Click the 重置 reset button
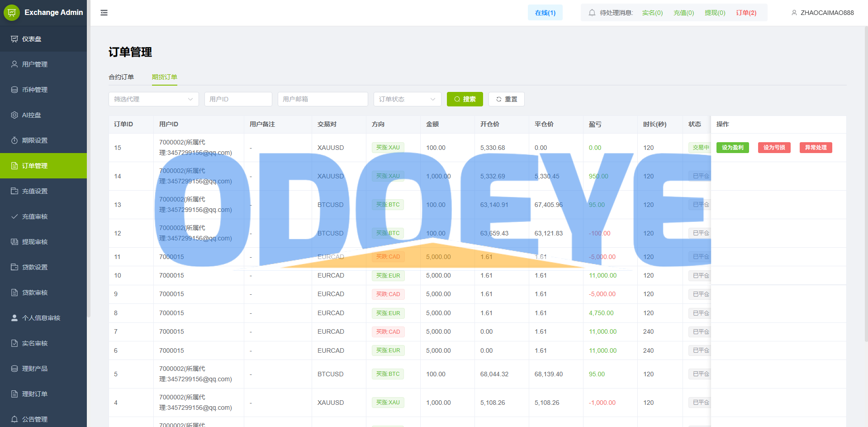This screenshot has height=427, width=868. 506,99
